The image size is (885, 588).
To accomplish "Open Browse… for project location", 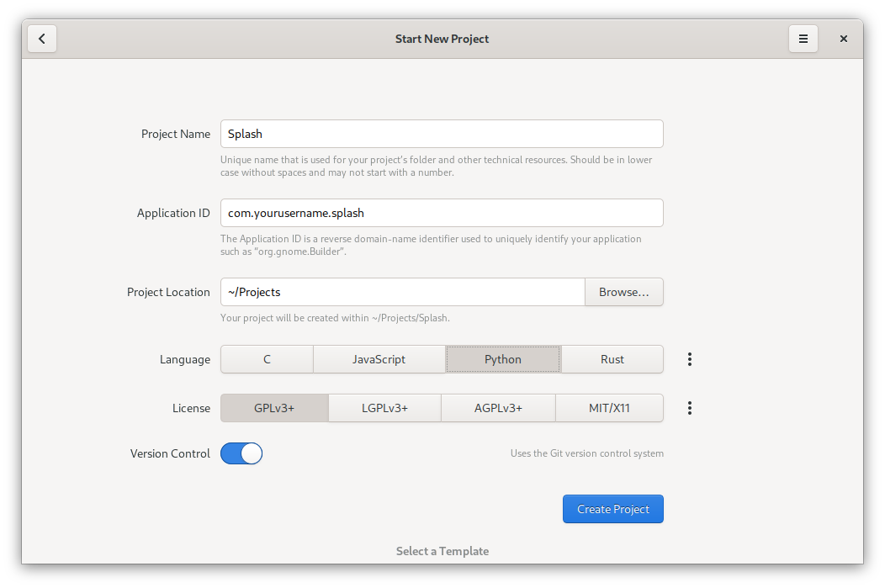I will click(x=623, y=292).
